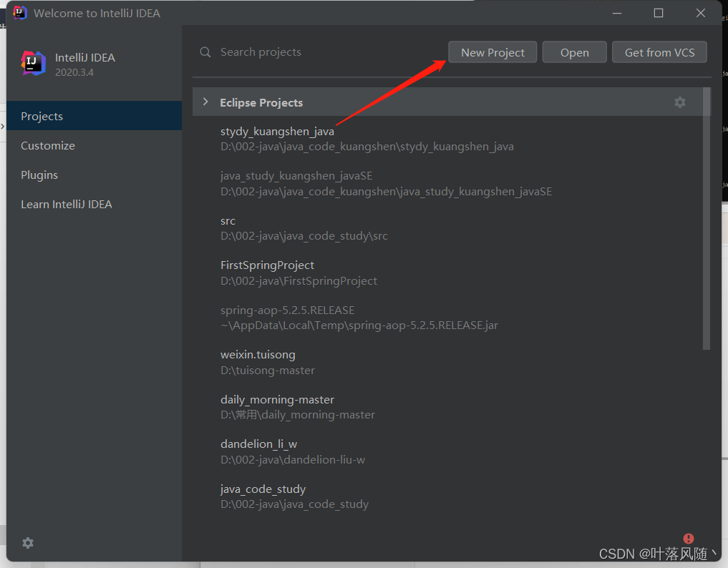Screen dimensions: 728x568
Task: Switch to the Customize tab
Action: 94,146
